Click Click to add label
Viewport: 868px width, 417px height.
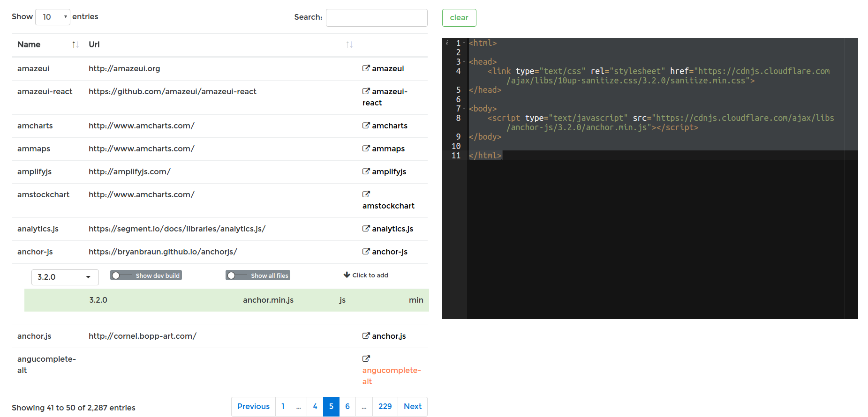tap(370, 275)
